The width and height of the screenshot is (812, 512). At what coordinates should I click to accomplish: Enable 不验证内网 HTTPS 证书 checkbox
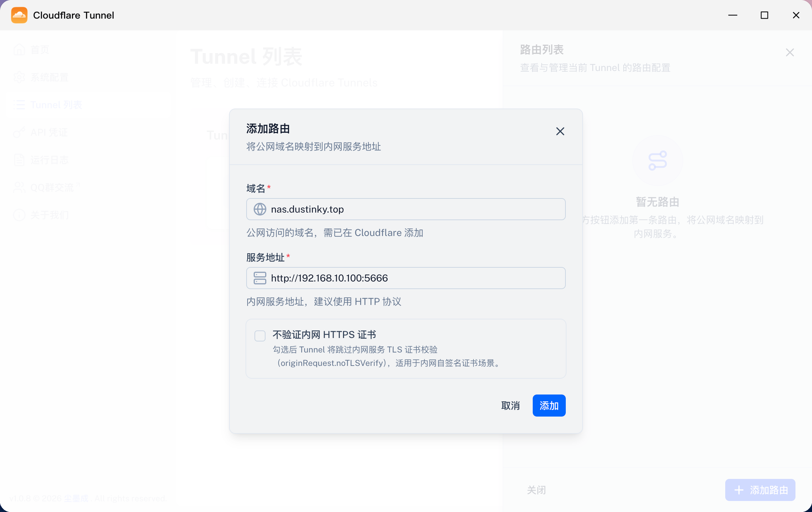pyautogui.click(x=260, y=336)
